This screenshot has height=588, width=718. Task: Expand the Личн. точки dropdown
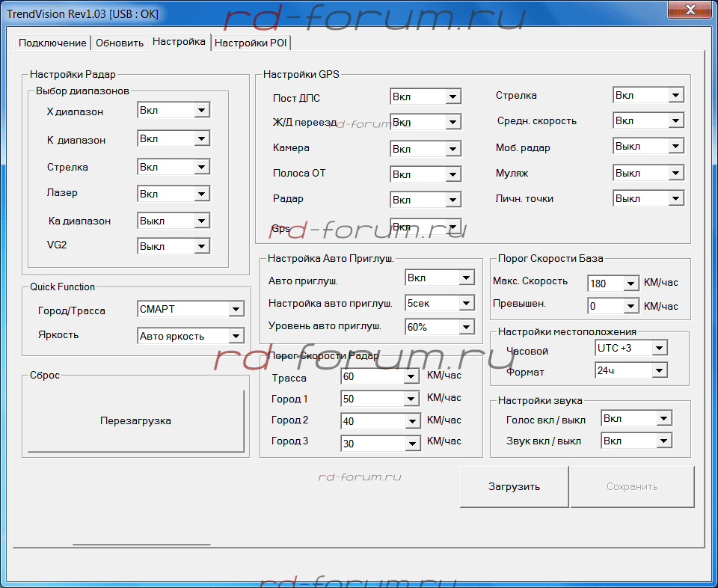coord(648,198)
